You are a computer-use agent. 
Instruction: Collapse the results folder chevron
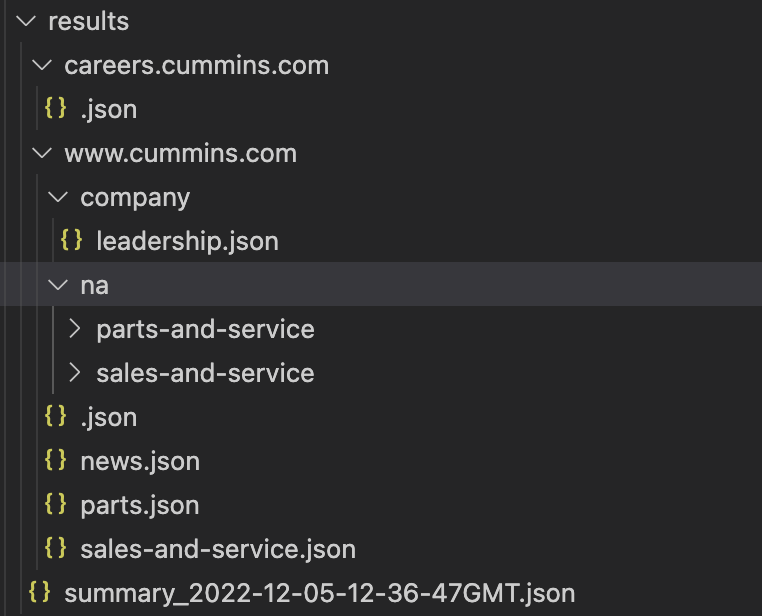[26, 21]
